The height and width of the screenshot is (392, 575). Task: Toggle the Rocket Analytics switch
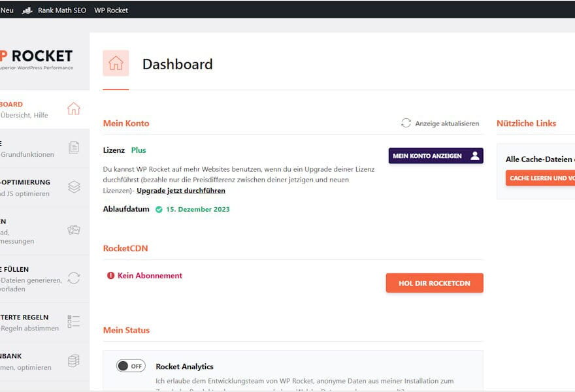131,366
